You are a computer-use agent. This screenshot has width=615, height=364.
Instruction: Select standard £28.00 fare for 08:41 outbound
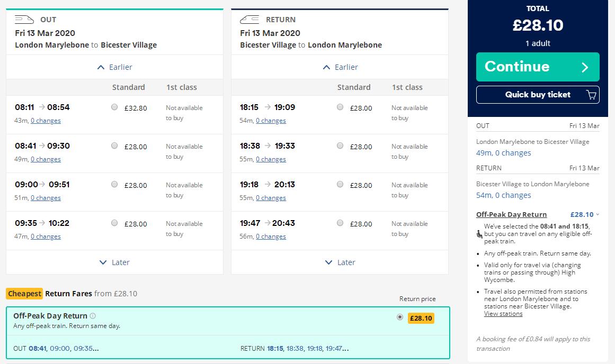pos(114,145)
